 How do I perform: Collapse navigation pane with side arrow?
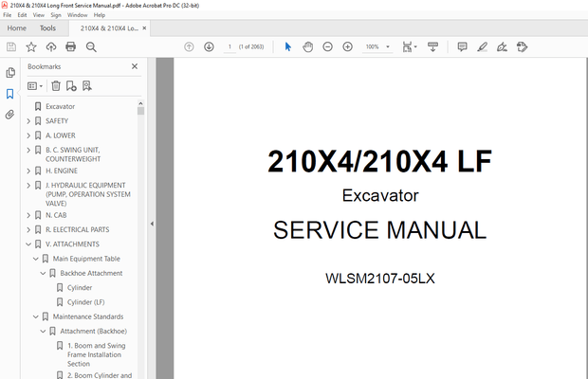click(x=152, y=224)
